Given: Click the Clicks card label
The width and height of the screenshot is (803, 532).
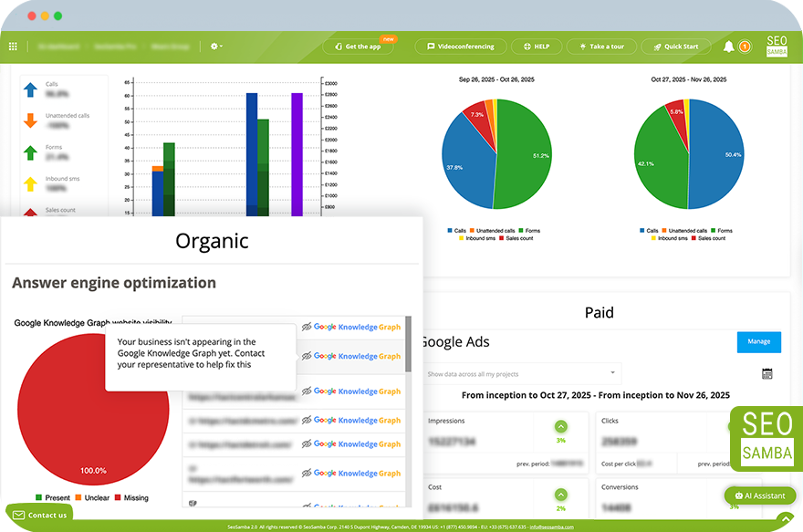Looking at the screenshot, I should [x=610, y=421].
